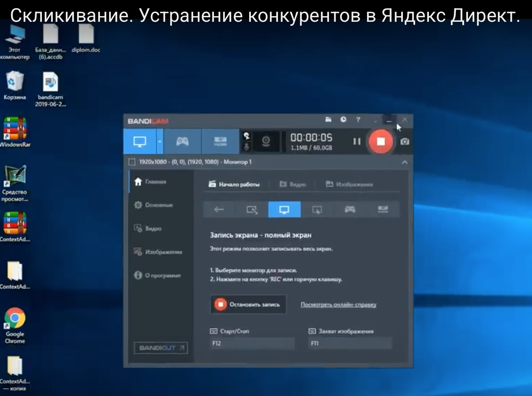Screen dimensions: 532x396
Task: Select Средство просмотра shortcut icon
Action: pyautogui.click(x=14, y=183)
